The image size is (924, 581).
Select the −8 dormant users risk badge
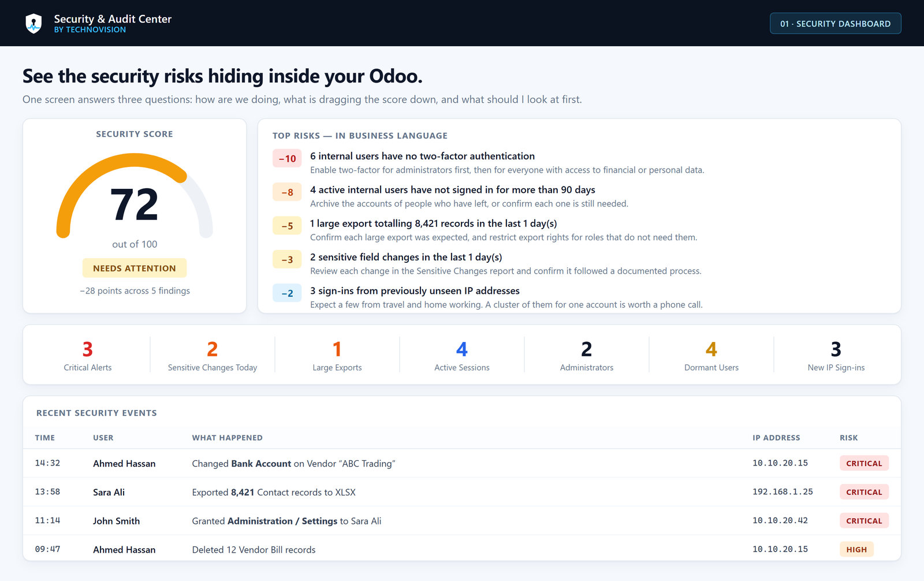[287, 192]
